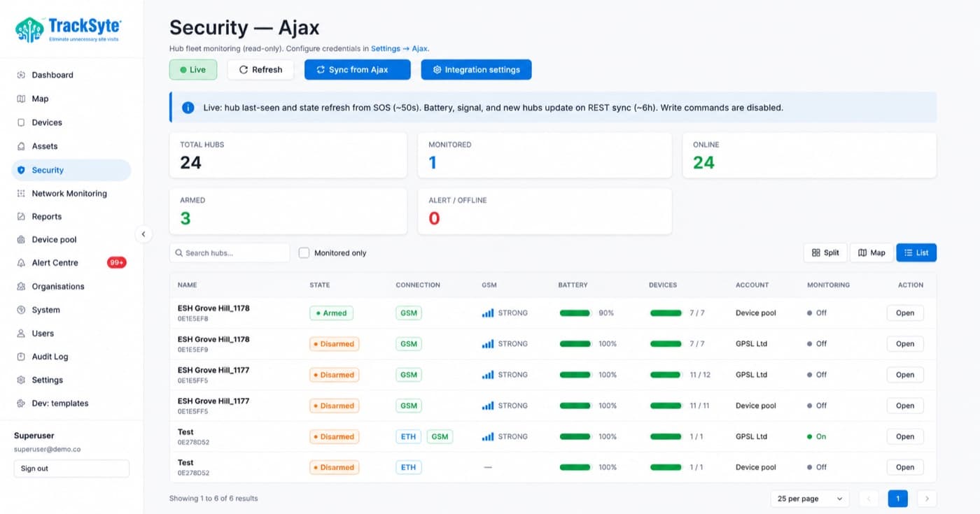The image size is (980, 514).
Task: Click the Dashboard sidebar icon
Action: coord(21,75)
